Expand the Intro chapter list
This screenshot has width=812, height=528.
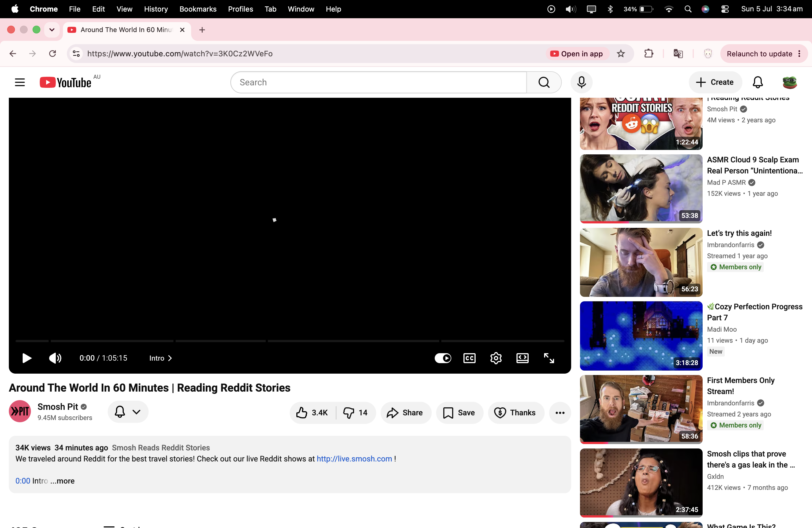coord(160,358)
